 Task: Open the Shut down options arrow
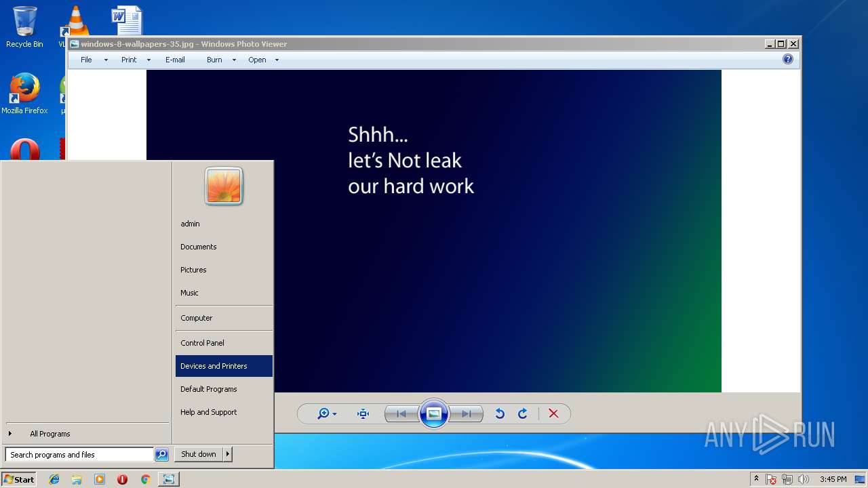coord(228,454)
